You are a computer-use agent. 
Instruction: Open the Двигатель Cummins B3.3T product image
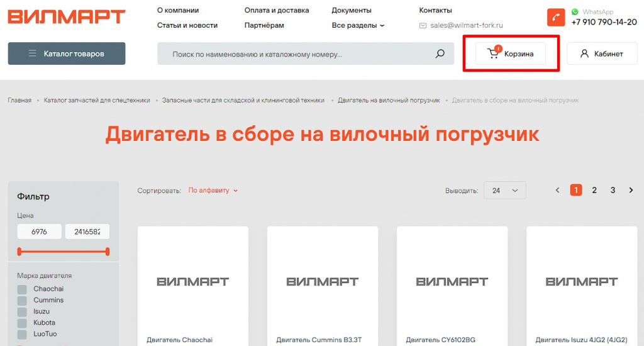323,281
